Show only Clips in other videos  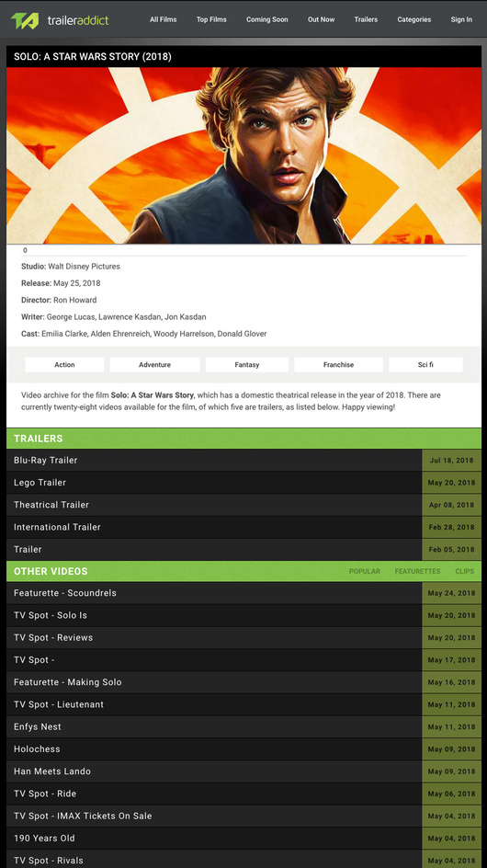(x=464, y=571)
